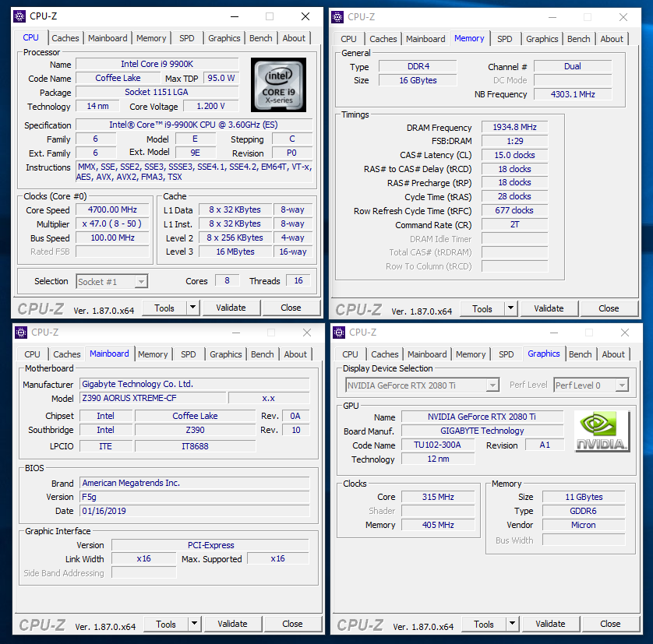Open Memory tab in Graphics window
653x644 pixels.
(x=471, y=354)
